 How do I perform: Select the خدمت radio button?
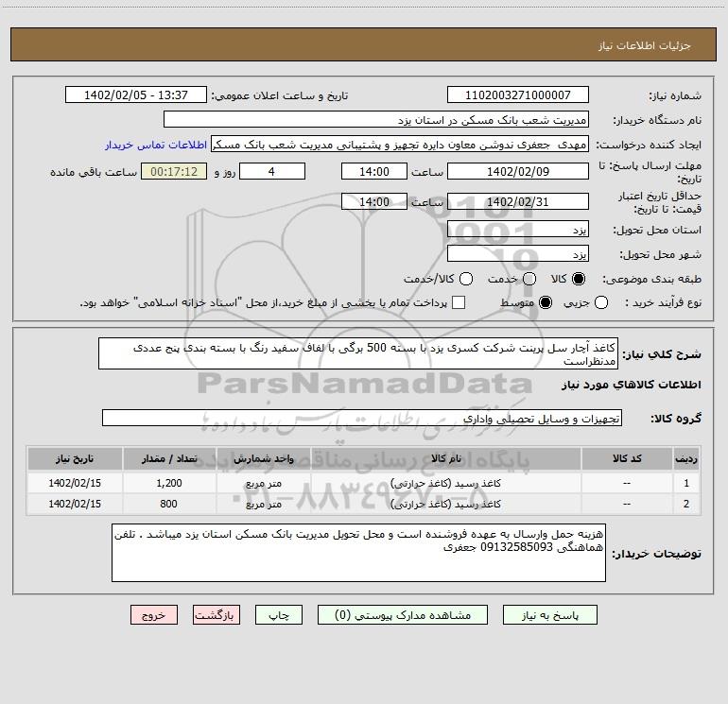click(529, 279)
